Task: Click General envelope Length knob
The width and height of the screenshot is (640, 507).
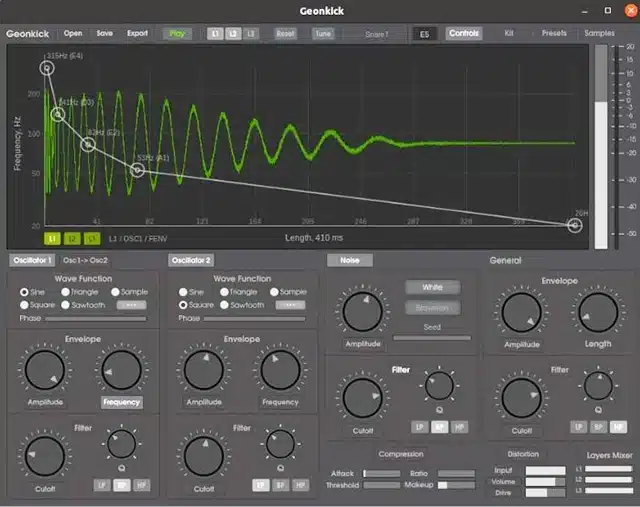Action: [x=598, y=313]
